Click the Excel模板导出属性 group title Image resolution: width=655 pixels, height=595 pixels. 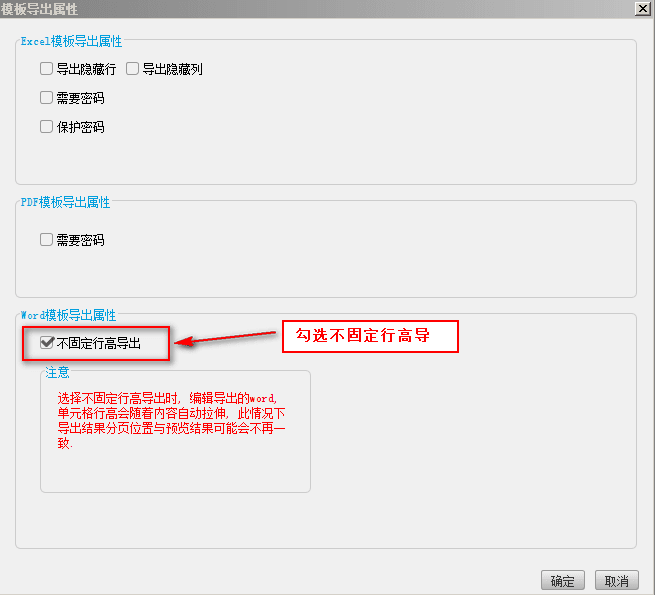tap(71, 41)
